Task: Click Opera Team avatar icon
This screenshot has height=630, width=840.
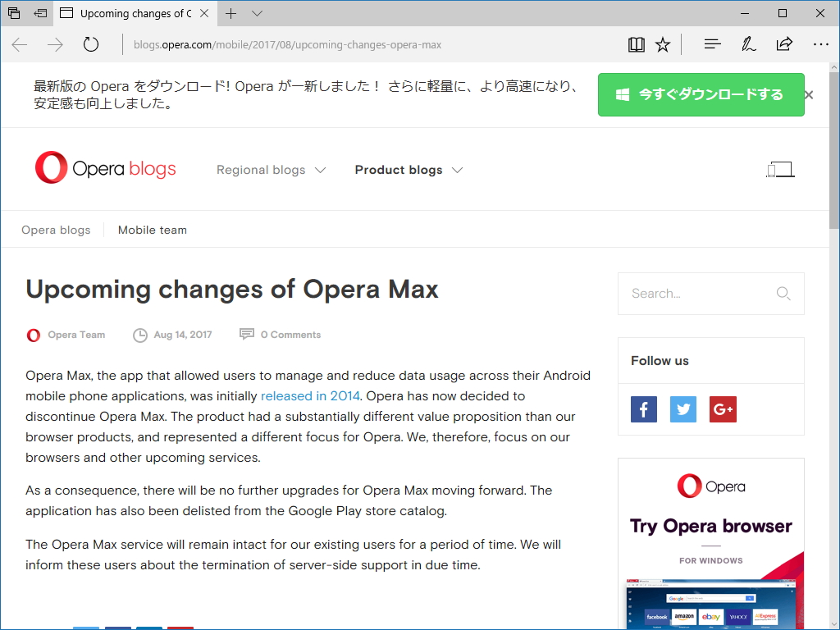Action: pos(33,336)
